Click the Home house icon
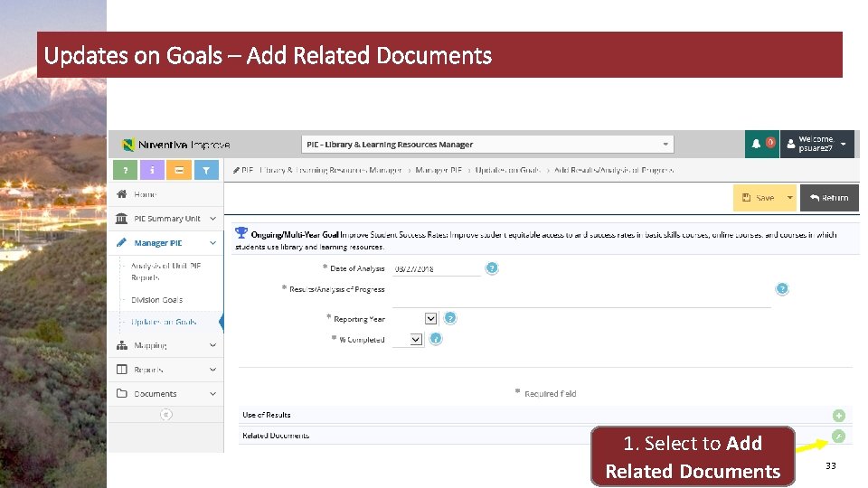This screenshot has height=488, width=868. (x=122, y=194)
